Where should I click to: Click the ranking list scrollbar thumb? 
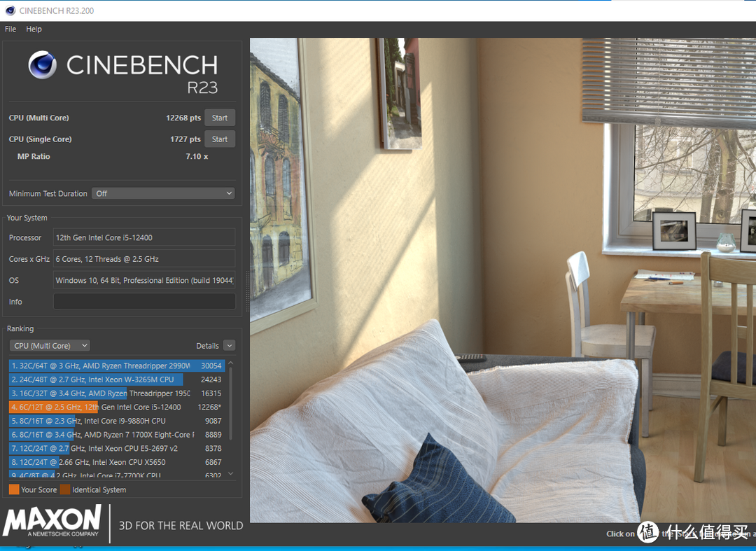coord(230,404)
